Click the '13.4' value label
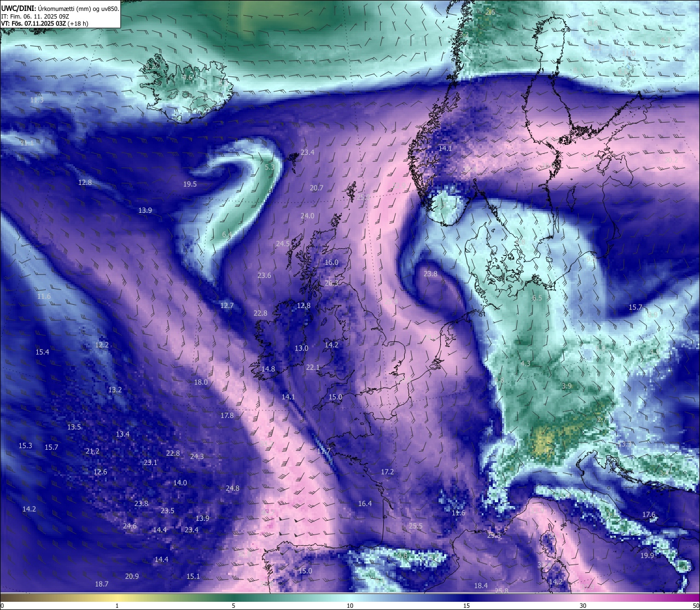 [x=122, y=434]
